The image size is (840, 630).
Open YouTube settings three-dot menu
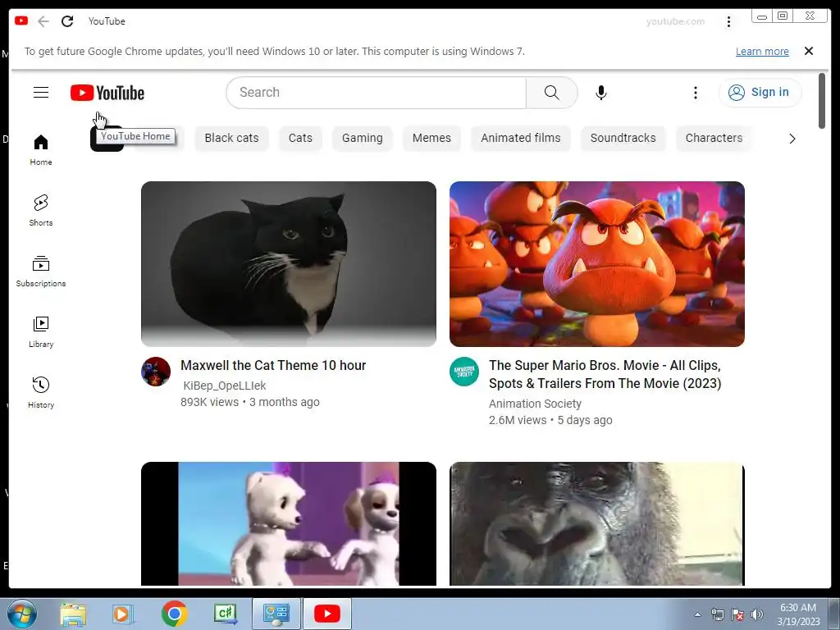click(696, 93)
